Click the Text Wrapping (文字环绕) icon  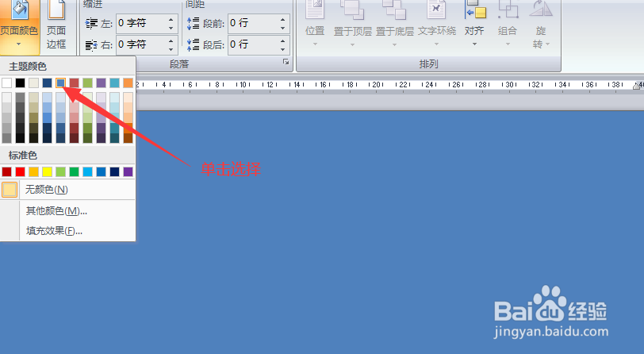click(x=436, y=10)
